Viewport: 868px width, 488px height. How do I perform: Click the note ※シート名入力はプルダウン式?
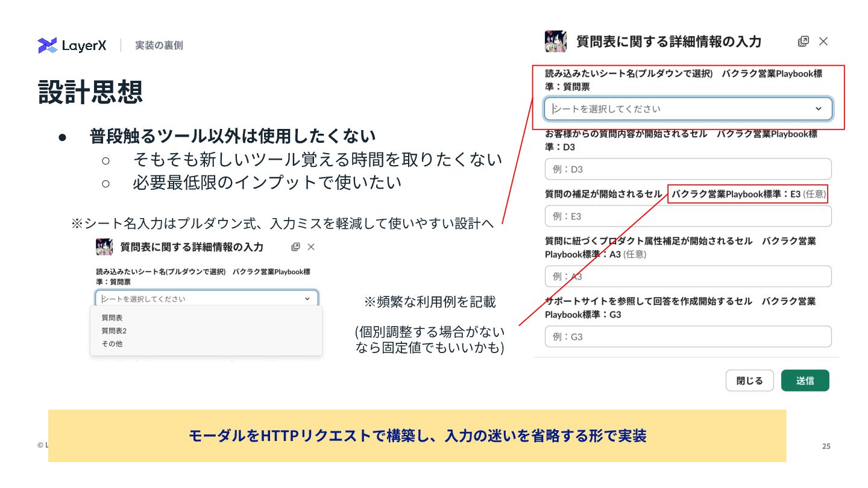tap(282, 224)
